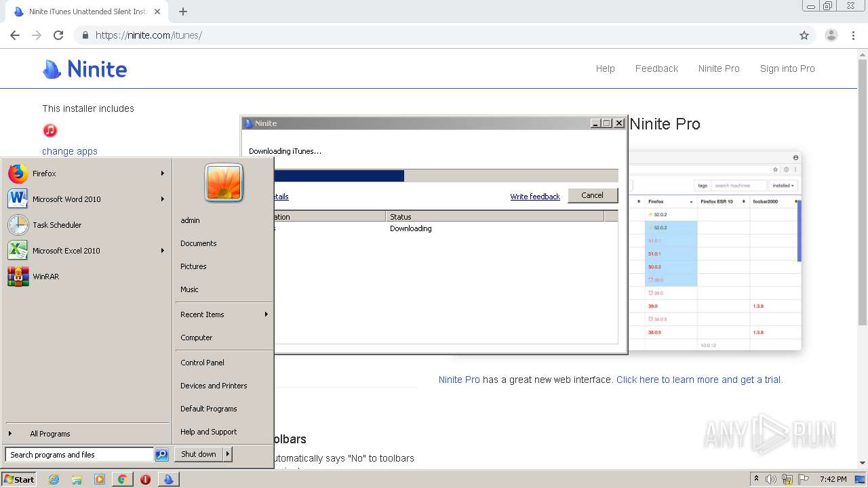Screen dimensions: 868x488
Task: Reload the page in Chrome
Action: 58,35
